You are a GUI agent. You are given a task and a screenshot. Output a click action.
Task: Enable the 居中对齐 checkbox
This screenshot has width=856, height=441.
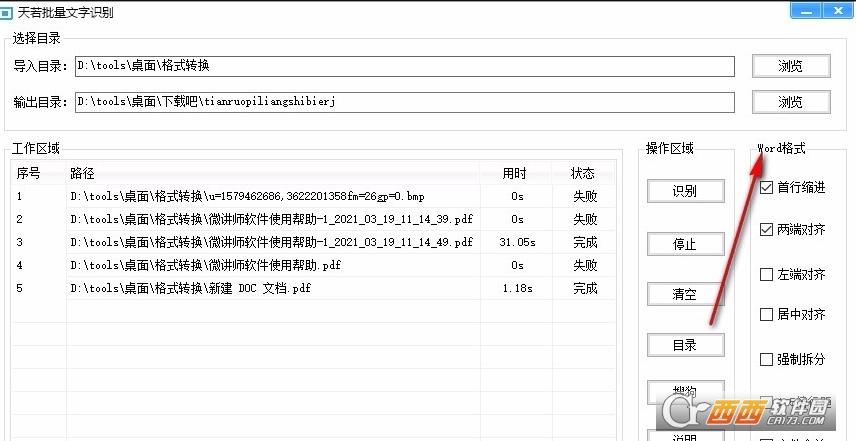[x=766, y=314]
